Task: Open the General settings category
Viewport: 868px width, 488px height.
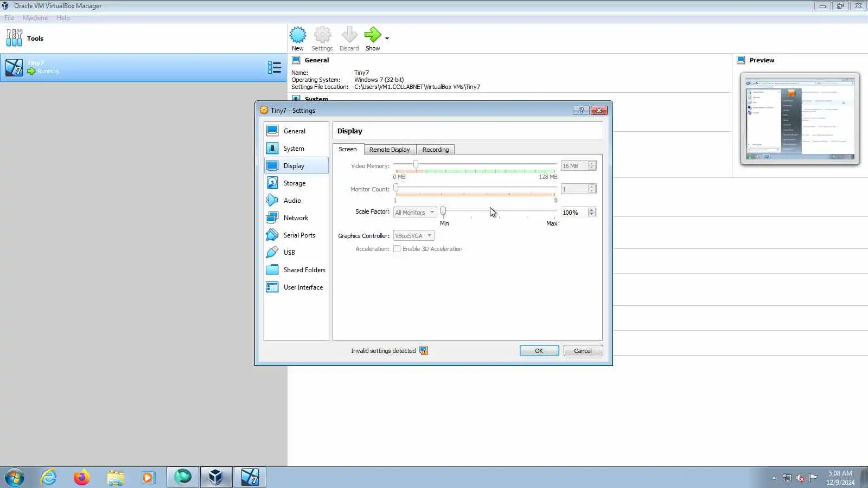Action: click(296, 131)
